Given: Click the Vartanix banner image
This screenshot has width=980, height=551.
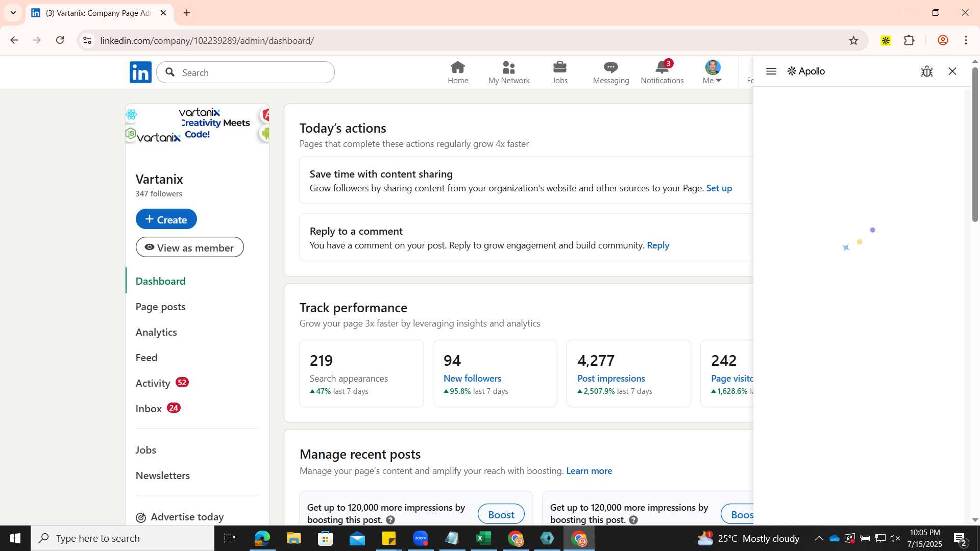Looking at the screenshot, I should click(197, 124).
